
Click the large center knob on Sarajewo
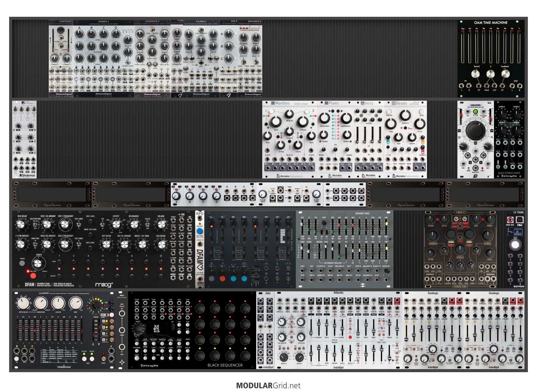click(x=475, y=130)
